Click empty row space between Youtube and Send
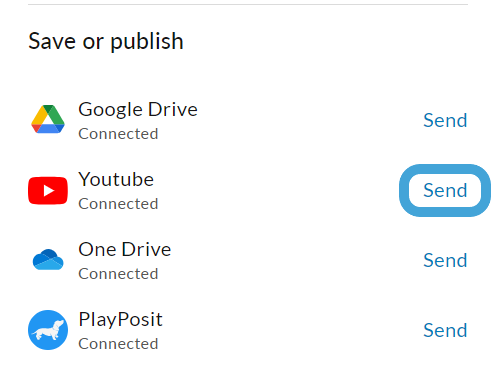 click(x=277, y=190)
